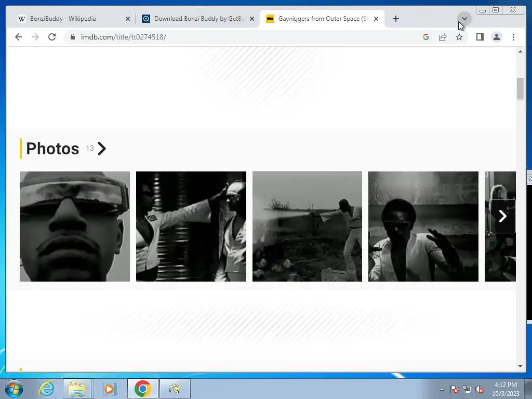Click the page scroll up arrow
532x399 pixels.
coord(520,51)
